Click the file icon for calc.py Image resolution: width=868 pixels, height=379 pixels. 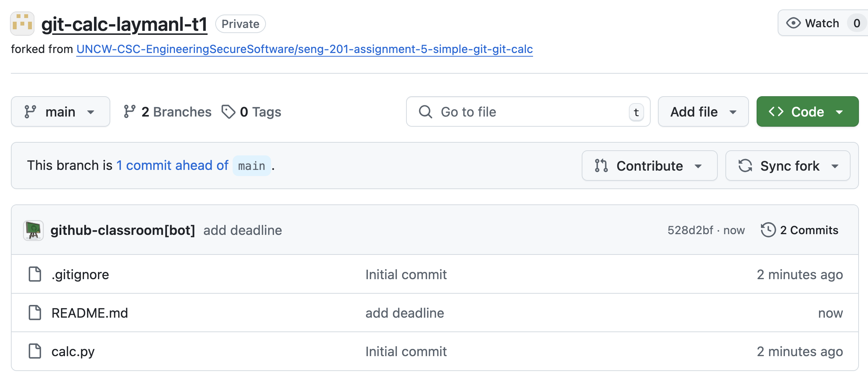coord(35,351)
